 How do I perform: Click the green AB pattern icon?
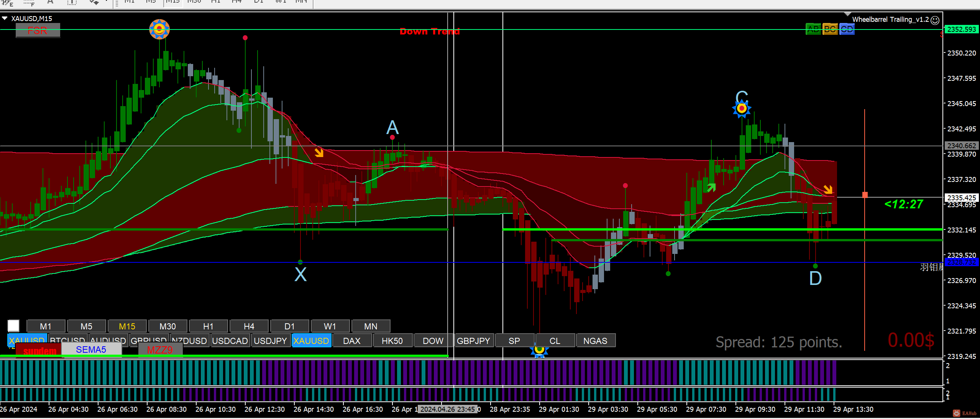[x=813, y=29]
